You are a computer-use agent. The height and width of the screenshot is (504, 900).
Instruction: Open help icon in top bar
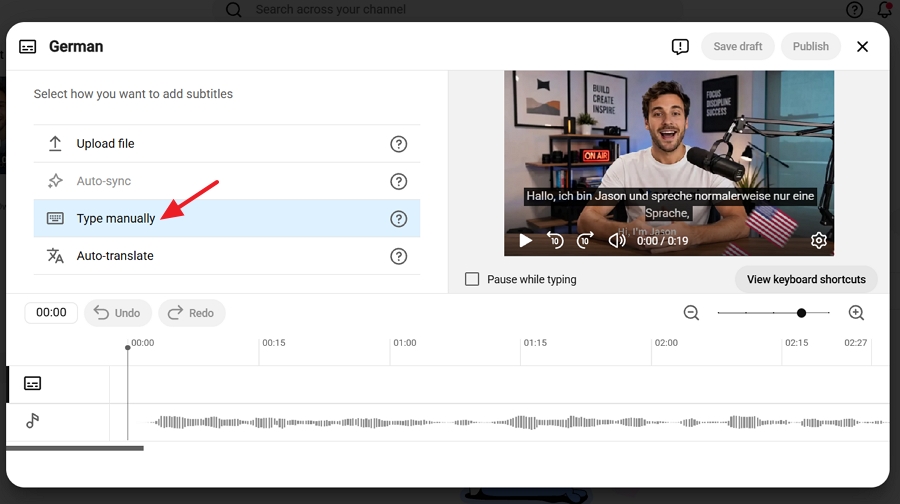854,10
